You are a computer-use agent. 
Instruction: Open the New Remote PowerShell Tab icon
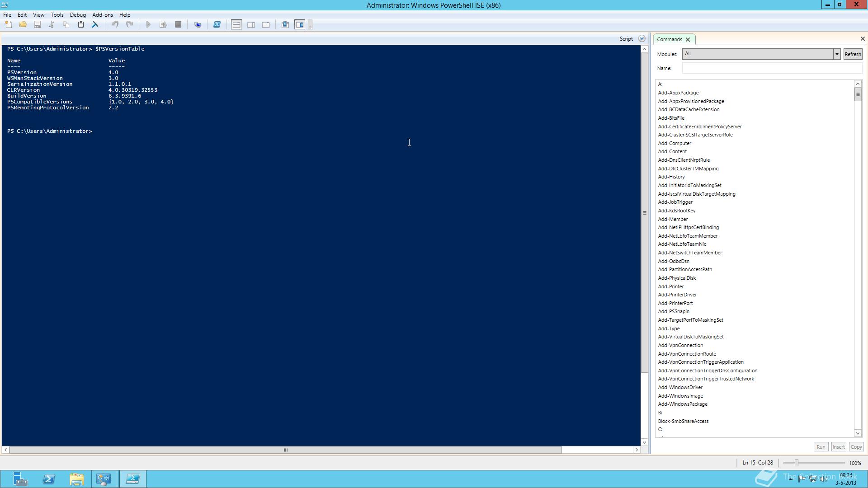(198, 25)
